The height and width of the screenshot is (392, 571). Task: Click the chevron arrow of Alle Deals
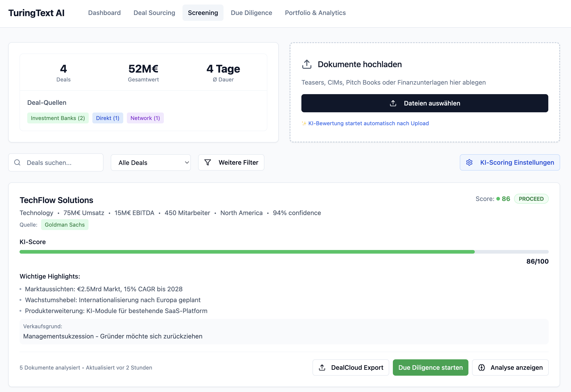coord(187,162)
